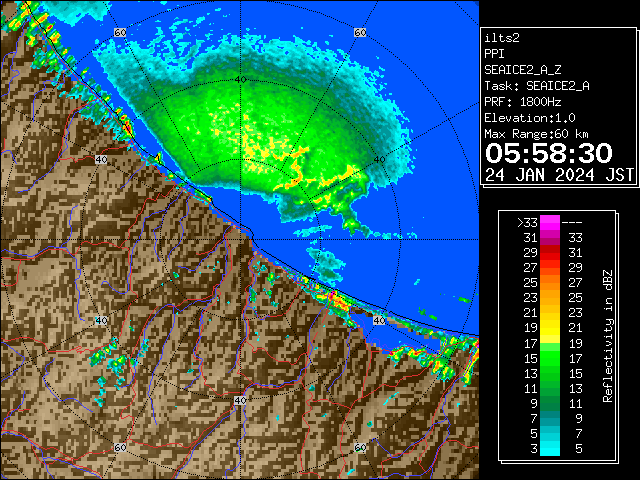Click the '---' legend label beside magenta
The height and width of the screenshot is (480, 640).
[572, 223]
